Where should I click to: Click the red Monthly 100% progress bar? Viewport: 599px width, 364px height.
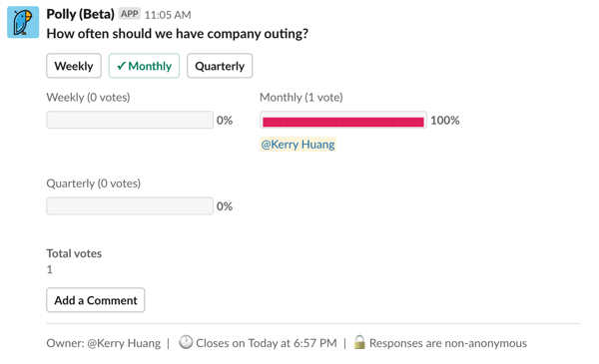point(343,121)
